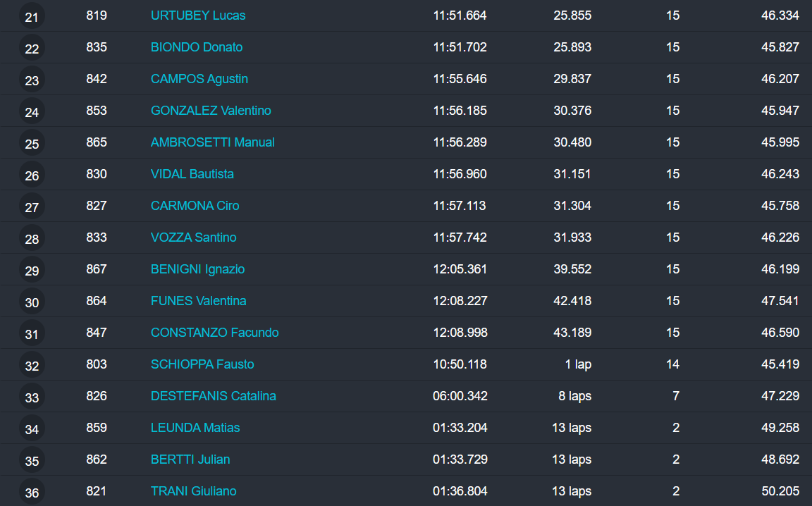View CONSTANZO Facundo's lap details
Screen dimensions: 812x506
[x=215, y=333]
